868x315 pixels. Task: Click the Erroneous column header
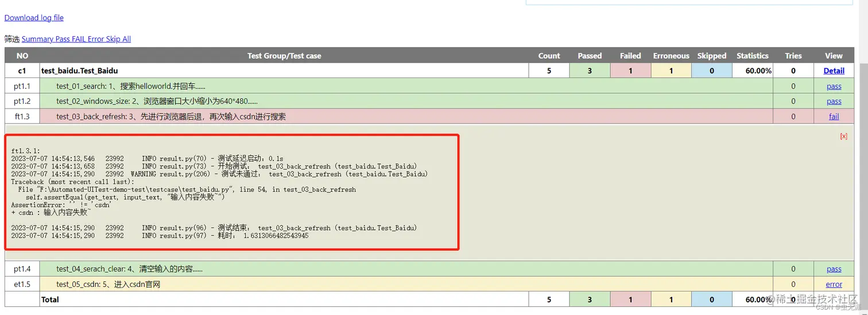pyautogui.click(x=671, y=56)
